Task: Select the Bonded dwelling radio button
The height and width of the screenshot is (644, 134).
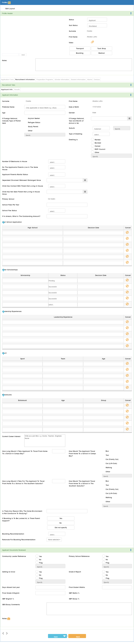Action: point(92,143)
